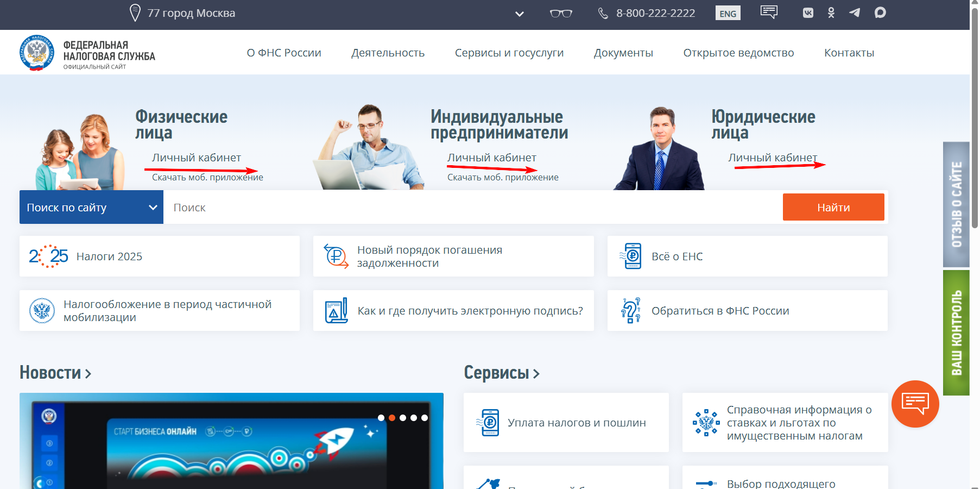Open the feedback message icon in top bar
This screenshot has width=980, height=489.
[x=769, y=12]
